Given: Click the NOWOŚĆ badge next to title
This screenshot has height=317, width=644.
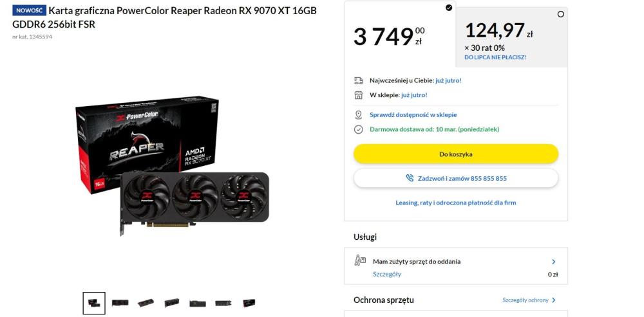Looking at the screenshot, I should (x=29, y=11).
